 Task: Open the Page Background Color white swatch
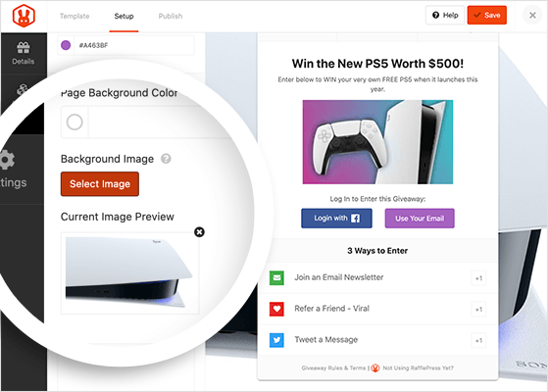[x=75, y=122]
